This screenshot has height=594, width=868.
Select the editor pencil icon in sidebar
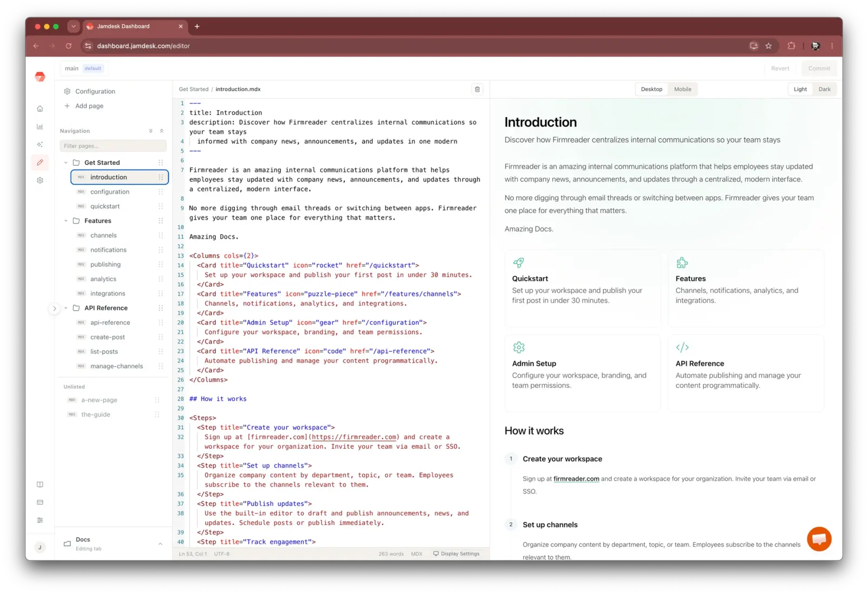point(40,162)
